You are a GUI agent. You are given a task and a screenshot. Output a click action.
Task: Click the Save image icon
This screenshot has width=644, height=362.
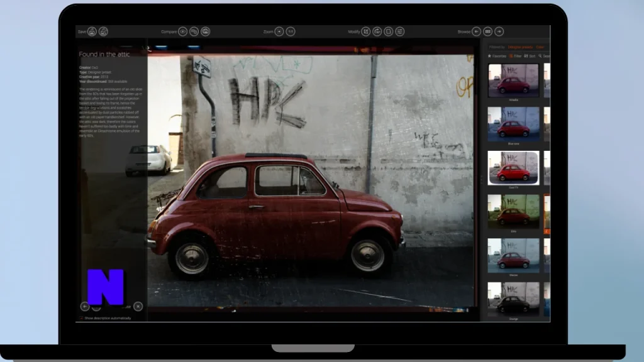pyautogui.click(x=92, y=31)
